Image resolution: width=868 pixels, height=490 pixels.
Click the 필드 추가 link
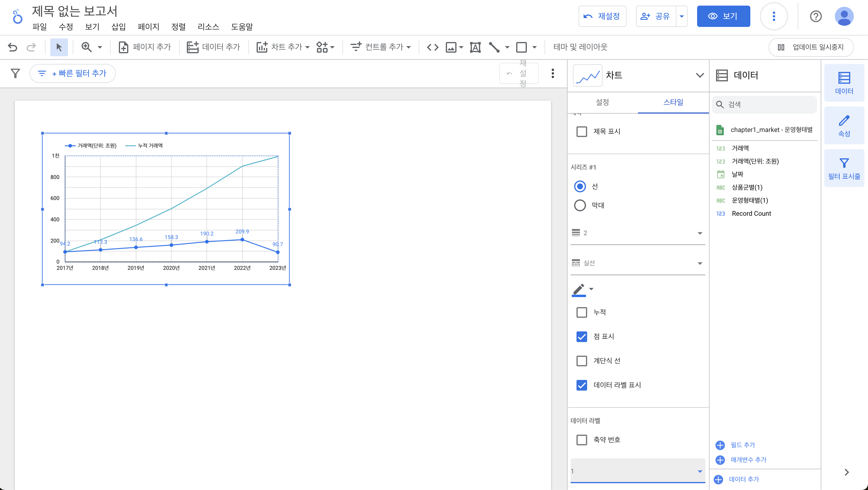[x=742, y=445]
